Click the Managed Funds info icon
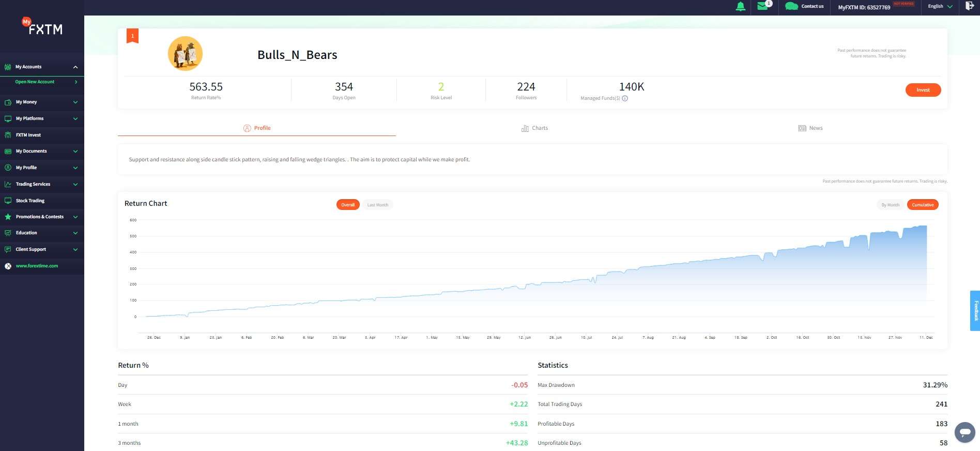Viewport: 980px width, 451px height. (x=625, y=98)
